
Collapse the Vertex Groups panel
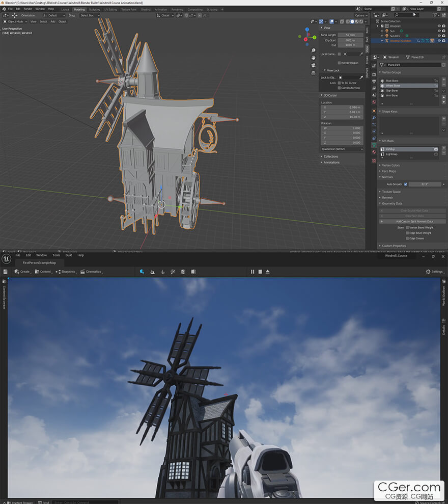coord(390,72)
